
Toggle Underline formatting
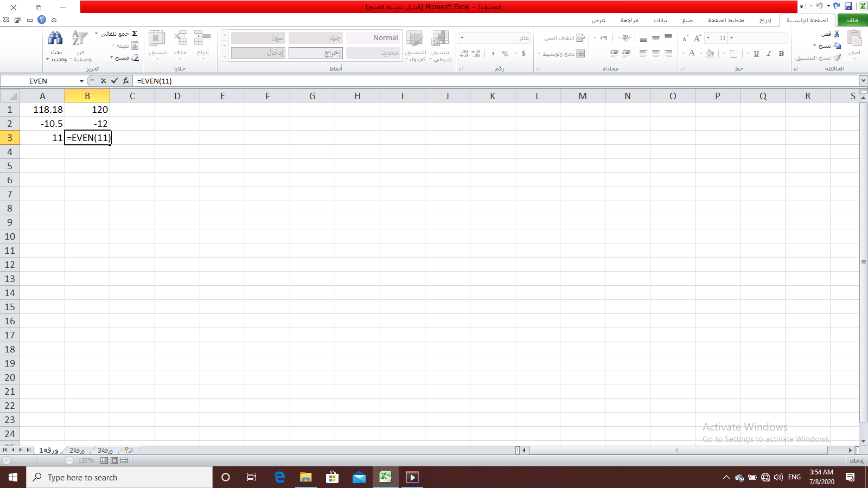tap(756, 54)
